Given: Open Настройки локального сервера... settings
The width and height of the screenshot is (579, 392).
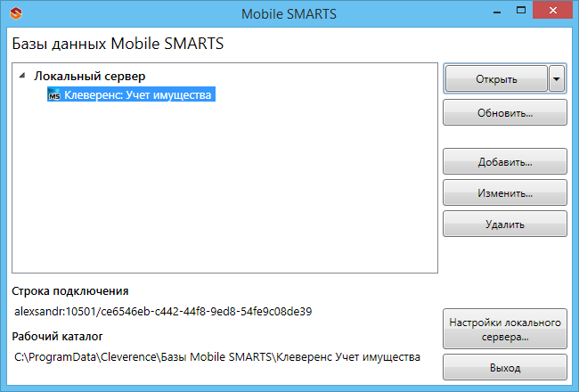Looking at the screenshot, I should (x=505, y=330).
